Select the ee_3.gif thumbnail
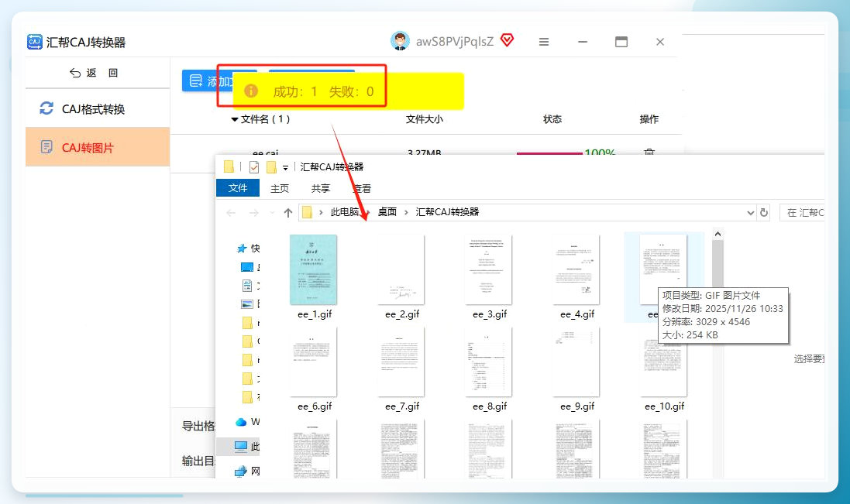Image resolution: width=850 pixels, height=504 pixels. click(x=488, y=269)
